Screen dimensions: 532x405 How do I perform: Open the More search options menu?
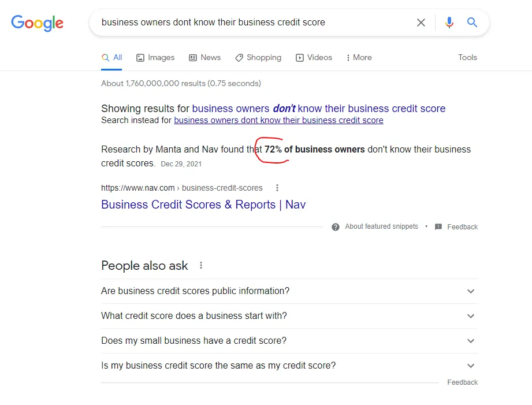click(x=359, y=57)
